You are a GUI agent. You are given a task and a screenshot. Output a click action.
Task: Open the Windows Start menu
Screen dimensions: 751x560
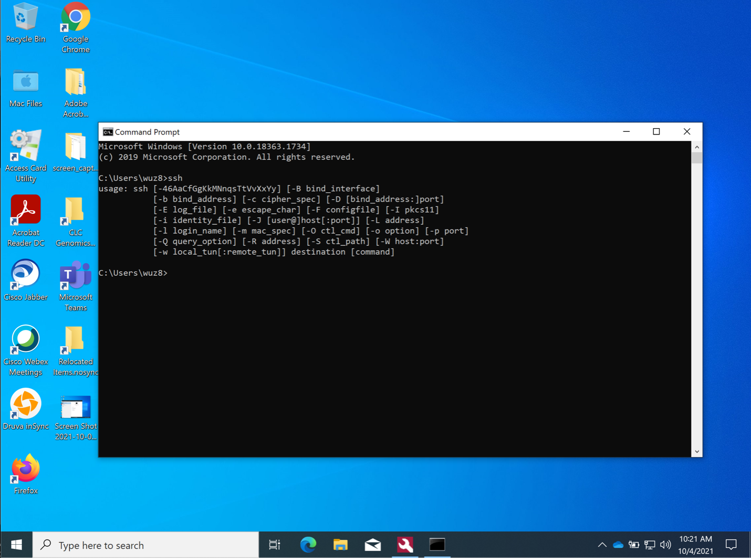point(16,545)
